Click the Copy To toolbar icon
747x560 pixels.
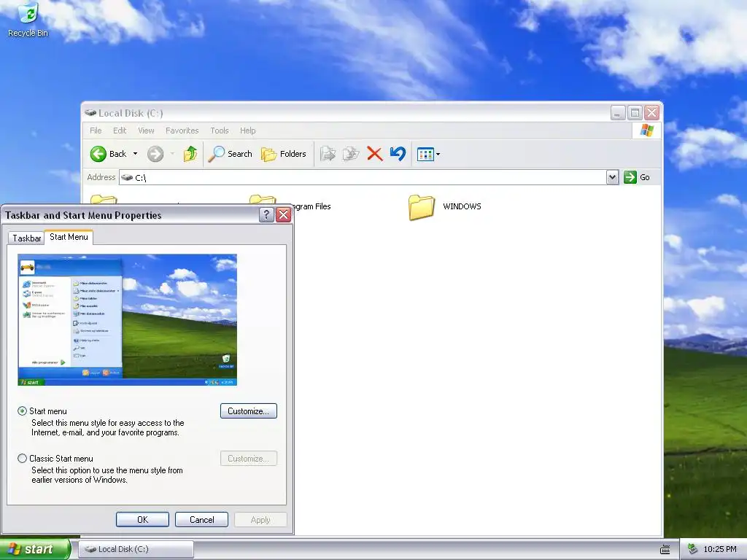pyautogui.click(x=351, y=154)
